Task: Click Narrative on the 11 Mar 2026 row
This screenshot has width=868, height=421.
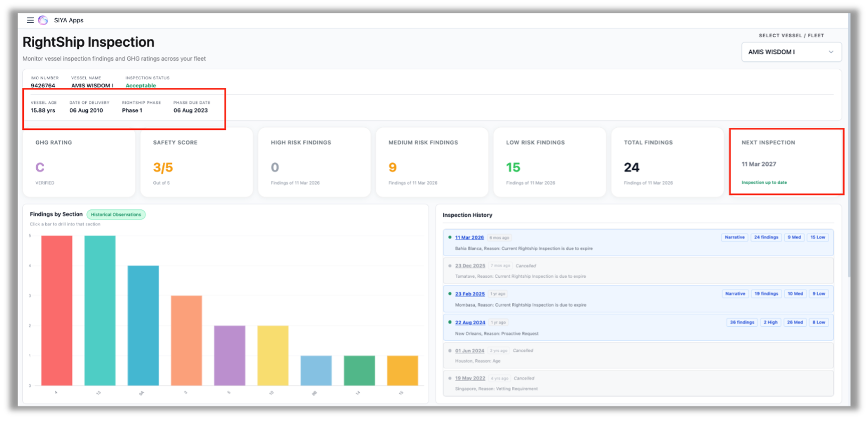Action: (x=734, y=237)
